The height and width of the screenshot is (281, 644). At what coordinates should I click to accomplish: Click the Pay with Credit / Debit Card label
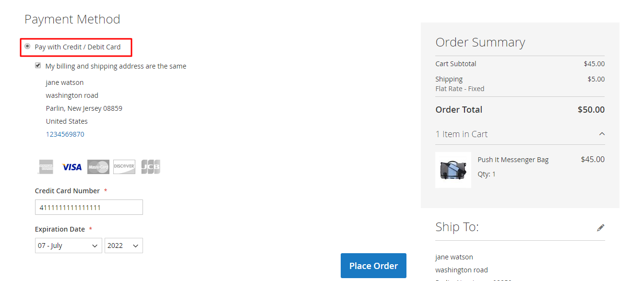78,47
